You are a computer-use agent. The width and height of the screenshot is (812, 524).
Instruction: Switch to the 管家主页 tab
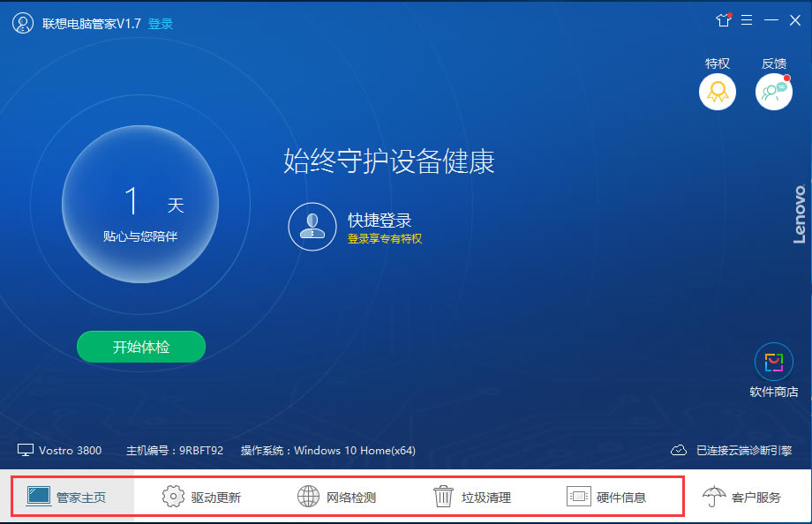click(x=67, y=497)
